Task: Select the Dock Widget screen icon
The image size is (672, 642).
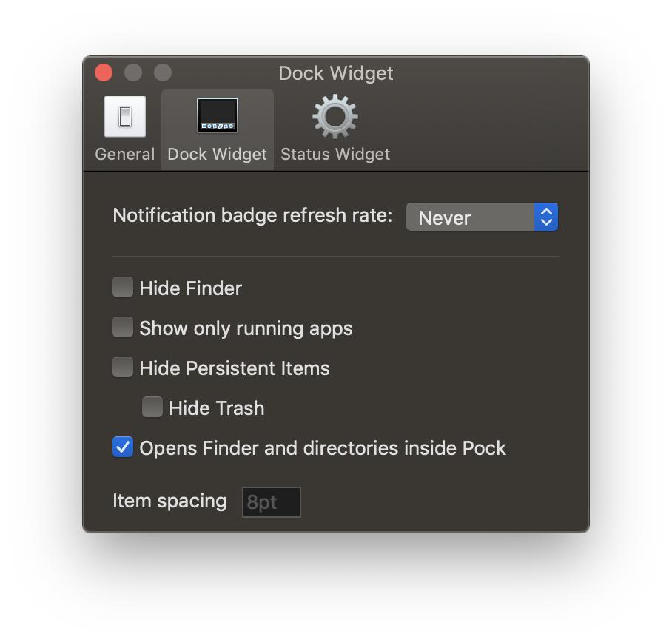Action: click(x=218, y=115)
